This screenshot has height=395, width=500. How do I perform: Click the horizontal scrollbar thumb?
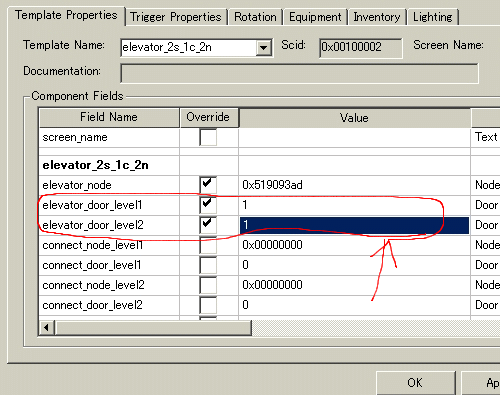click(x=153, y=328)
